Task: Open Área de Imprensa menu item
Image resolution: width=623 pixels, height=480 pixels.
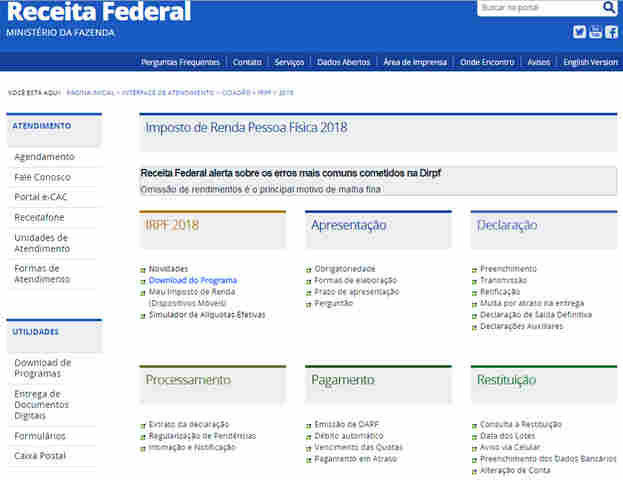Action: 415,62
